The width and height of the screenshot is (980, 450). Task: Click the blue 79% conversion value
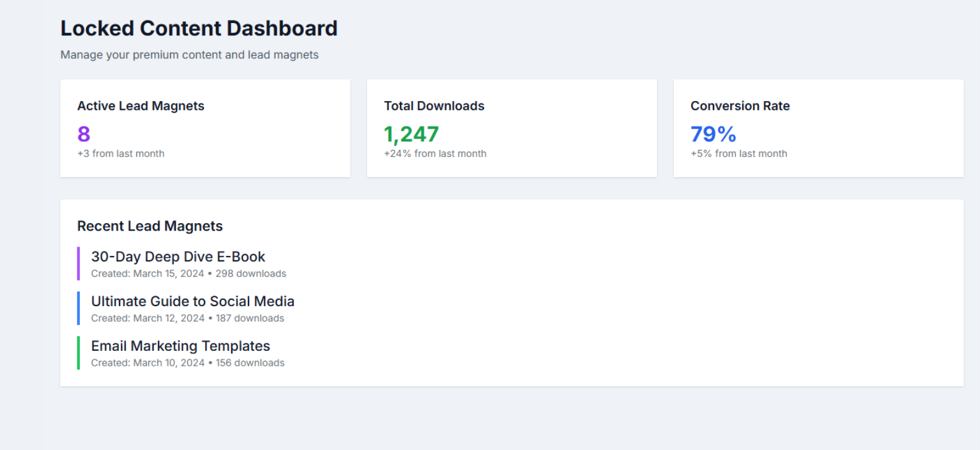pos(713,134)
